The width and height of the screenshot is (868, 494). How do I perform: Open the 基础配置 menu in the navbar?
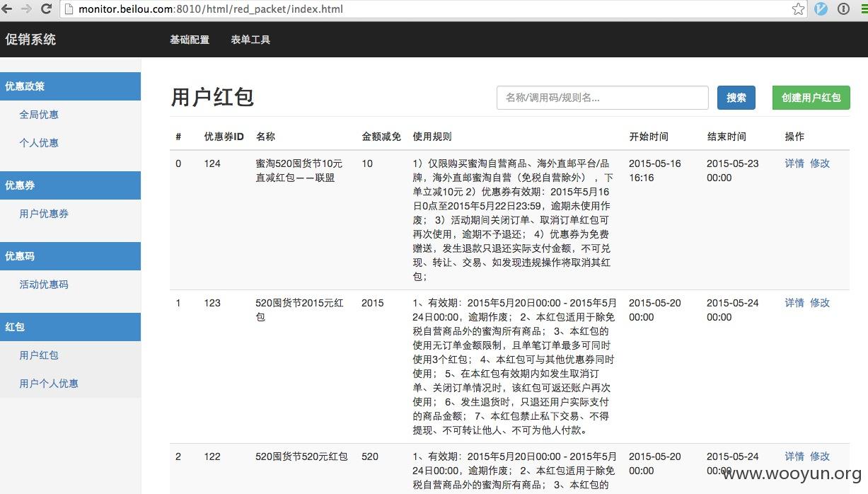190,40
